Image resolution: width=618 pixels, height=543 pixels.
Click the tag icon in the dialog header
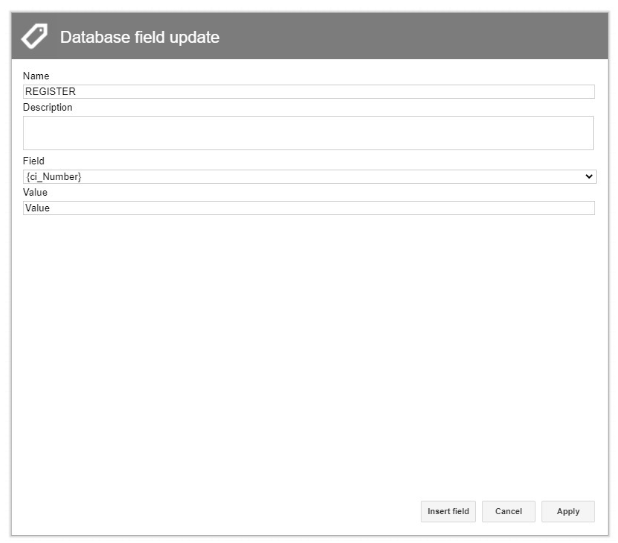coord(34,36)
